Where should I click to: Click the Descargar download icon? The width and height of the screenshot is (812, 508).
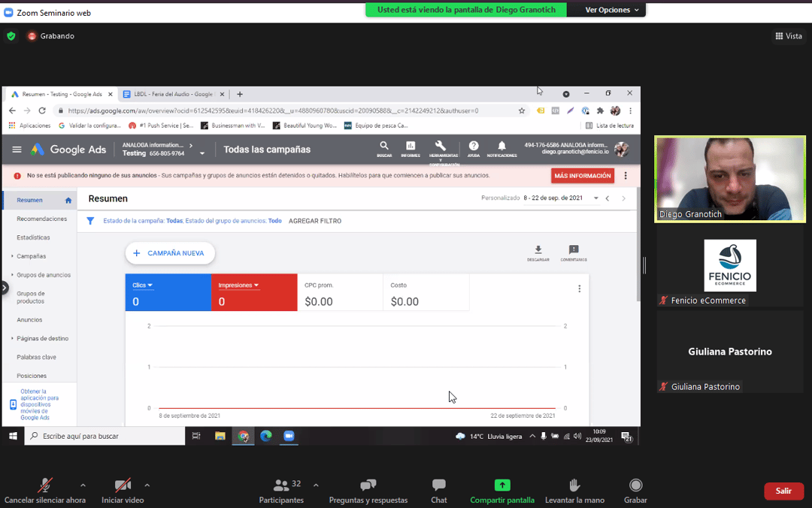tap(538, 250)
